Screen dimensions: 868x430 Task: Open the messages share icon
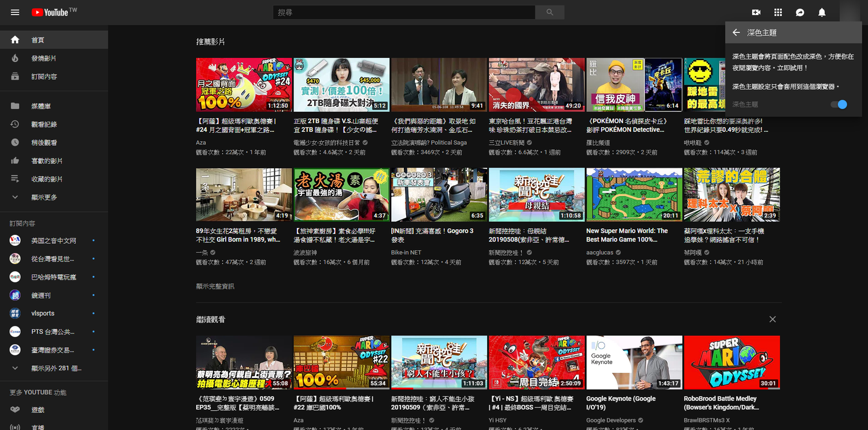(800, 12)
